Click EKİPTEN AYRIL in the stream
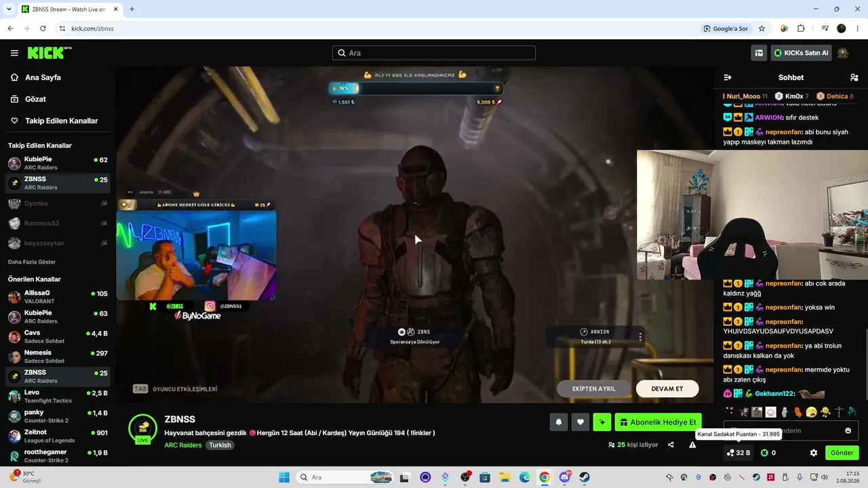Viewport: 868px width, 488px height. point(594,388)
